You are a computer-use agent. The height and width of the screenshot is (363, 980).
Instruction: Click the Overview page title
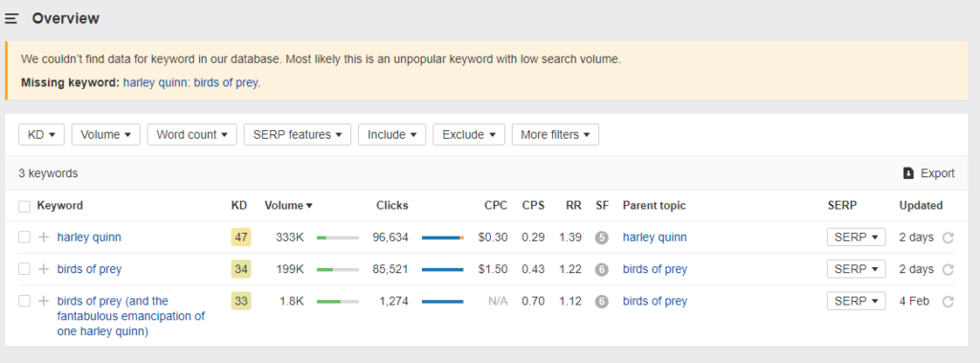coord(66,19)
